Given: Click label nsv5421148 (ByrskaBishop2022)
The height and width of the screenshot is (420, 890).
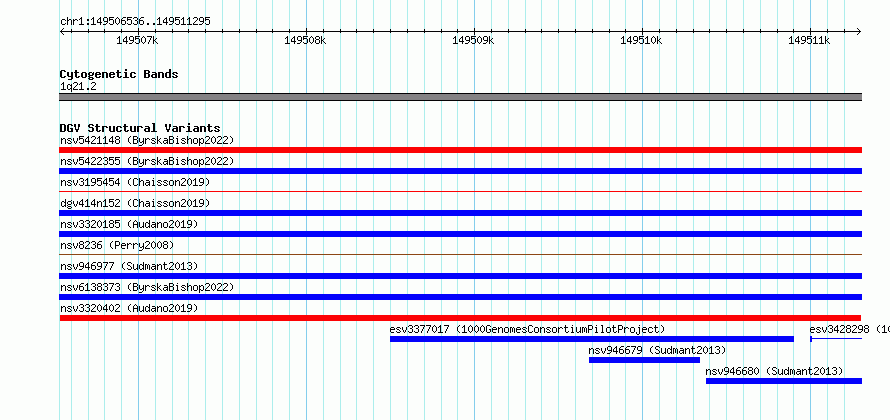Looking at the screenshot, I should tap(147, 140).
